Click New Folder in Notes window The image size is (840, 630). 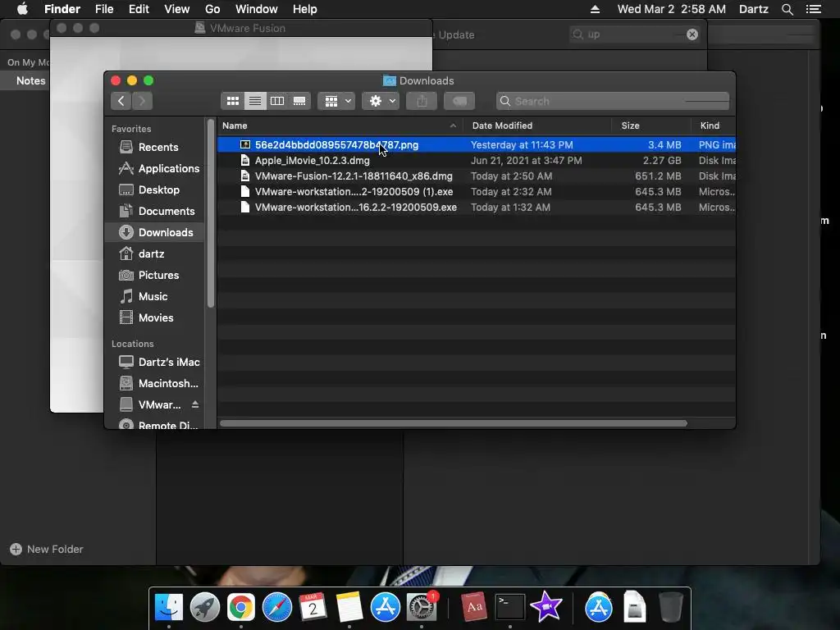[x=47, y=549]
